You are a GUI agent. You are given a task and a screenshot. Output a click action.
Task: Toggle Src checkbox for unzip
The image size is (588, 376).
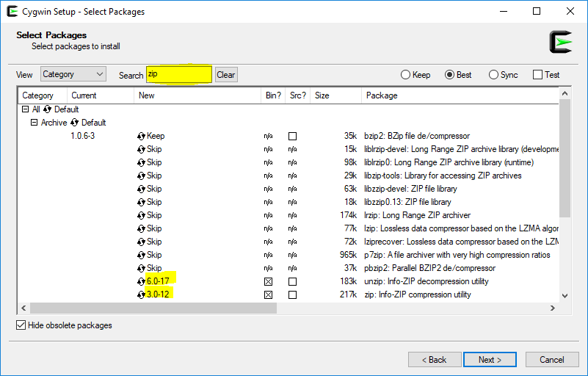tap(292, 281)
